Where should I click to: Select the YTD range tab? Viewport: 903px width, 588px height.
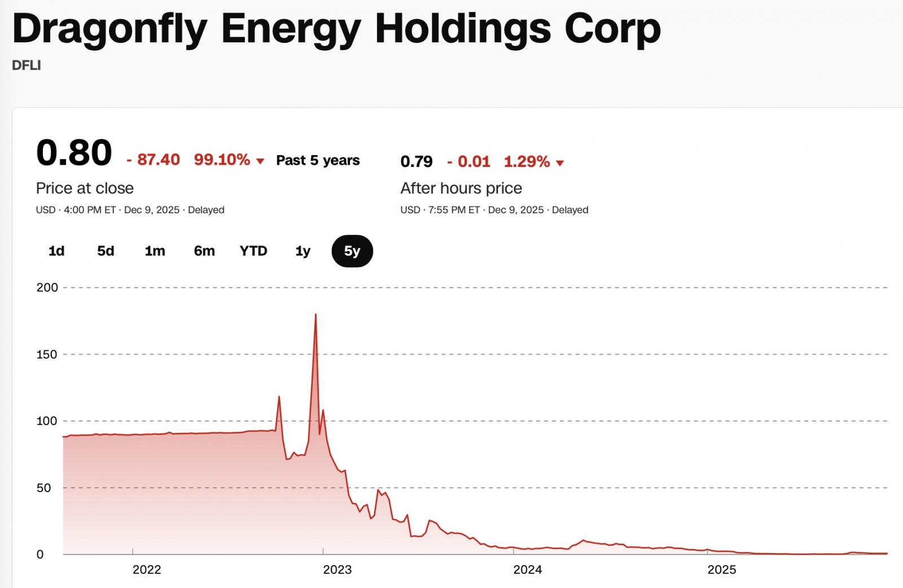click(x=253, y=251)
